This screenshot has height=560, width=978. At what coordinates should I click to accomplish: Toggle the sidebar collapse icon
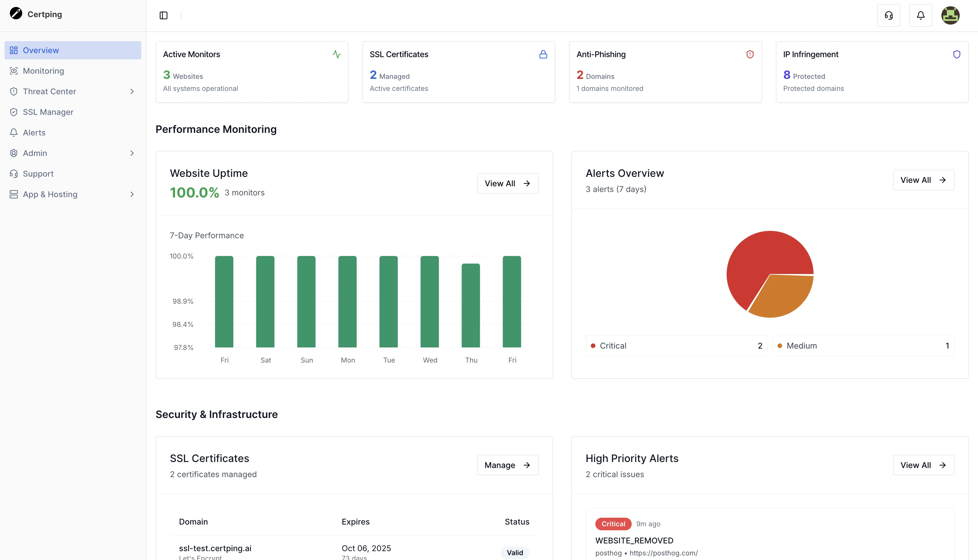pos(164,15)
